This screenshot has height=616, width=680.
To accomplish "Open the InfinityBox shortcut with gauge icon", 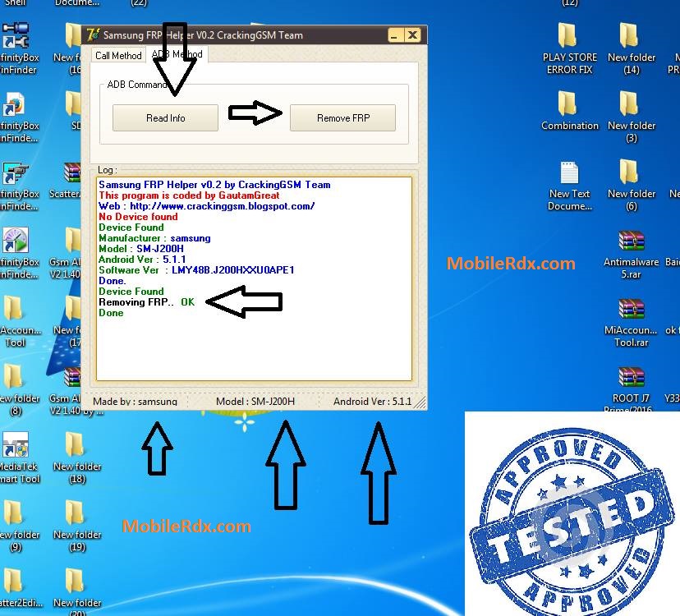I will (x=17, y=253).
